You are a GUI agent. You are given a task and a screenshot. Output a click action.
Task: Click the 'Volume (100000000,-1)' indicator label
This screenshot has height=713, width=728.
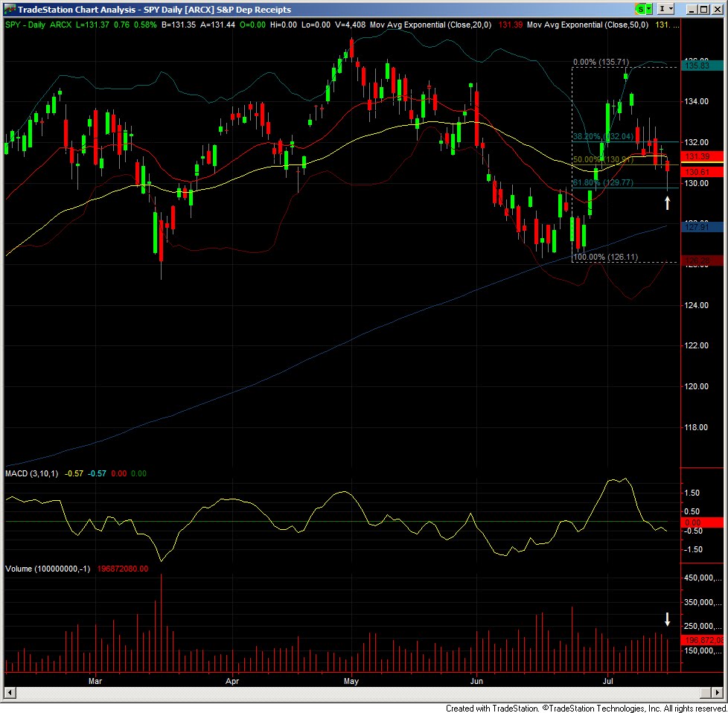click(48, 569)
